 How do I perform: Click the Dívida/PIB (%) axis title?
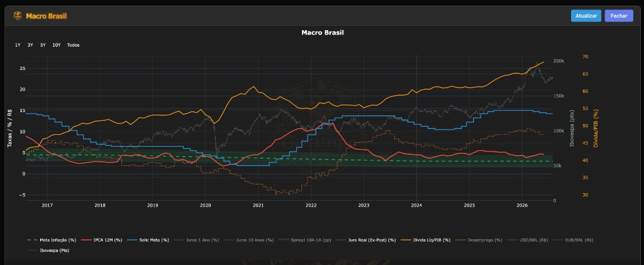click(x=596, y=128)
